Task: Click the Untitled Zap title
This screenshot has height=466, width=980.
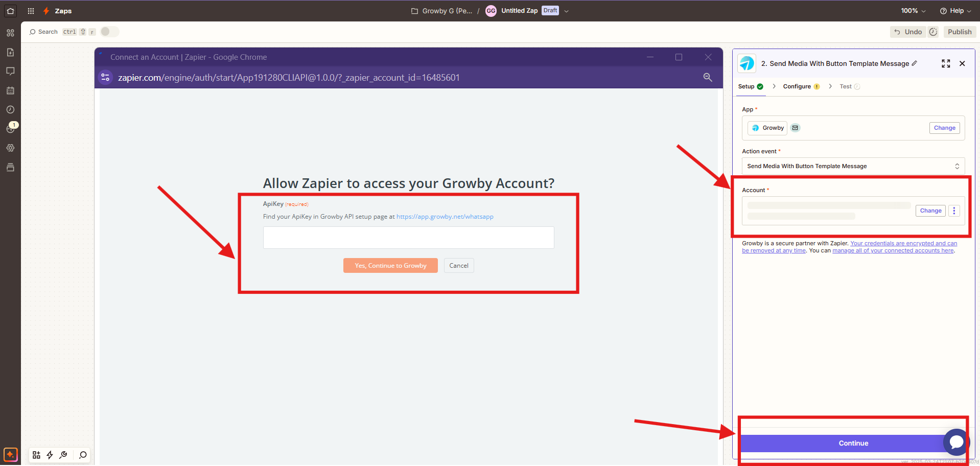Action: point(519,11)
